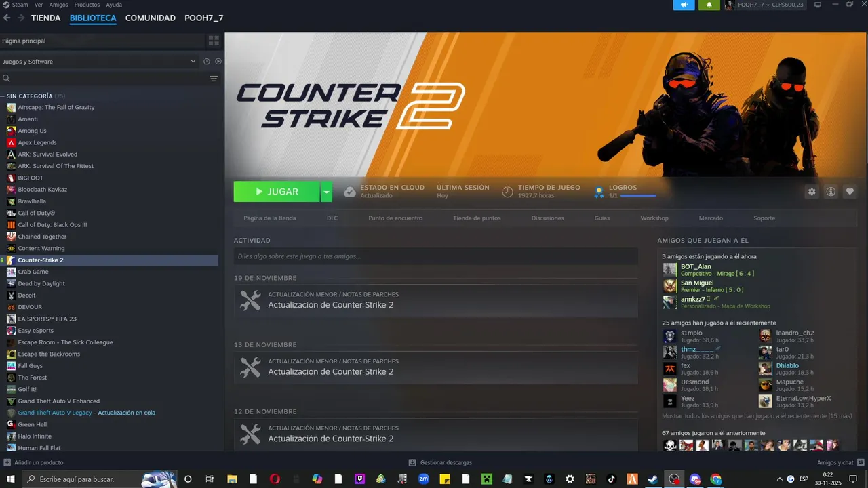Open the Workshop tab
Image resolution: width=868 pixels, height=488 pixels.
click(654, 218)
